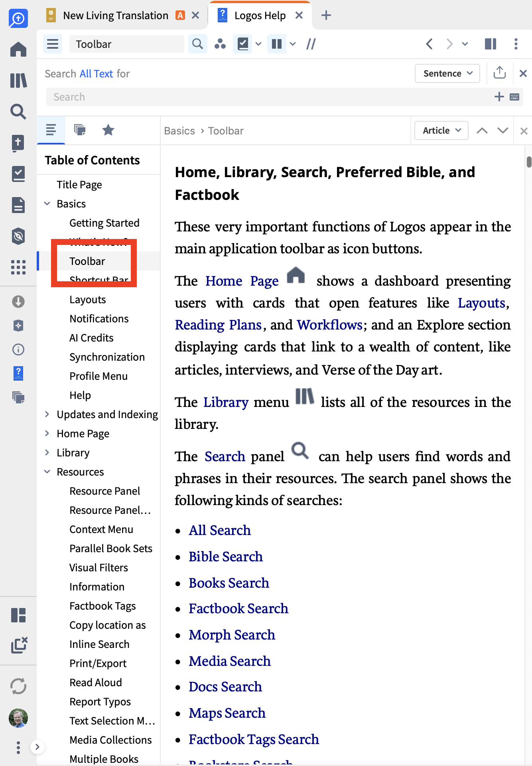Collapse the Basics section
Image resolution: width=532 pixels, height=766 pixels.
pyautogui.click(x=47, y=204)
